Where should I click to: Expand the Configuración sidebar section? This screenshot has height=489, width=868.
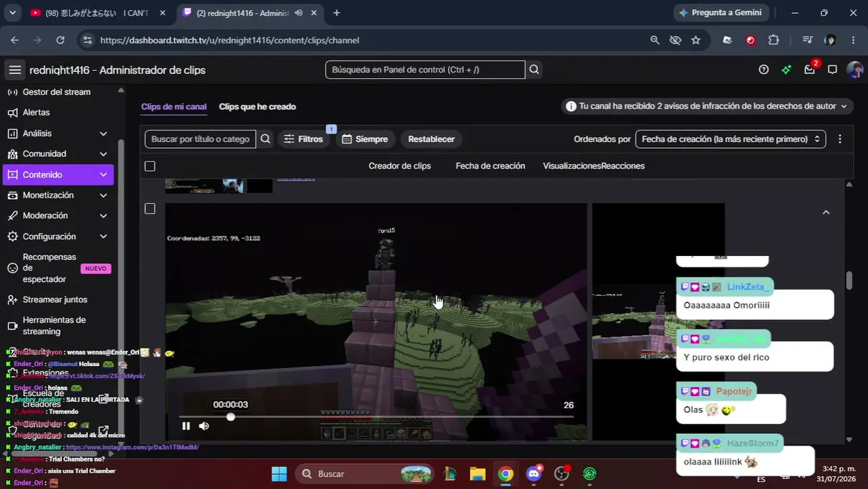(x=103, y=236)
